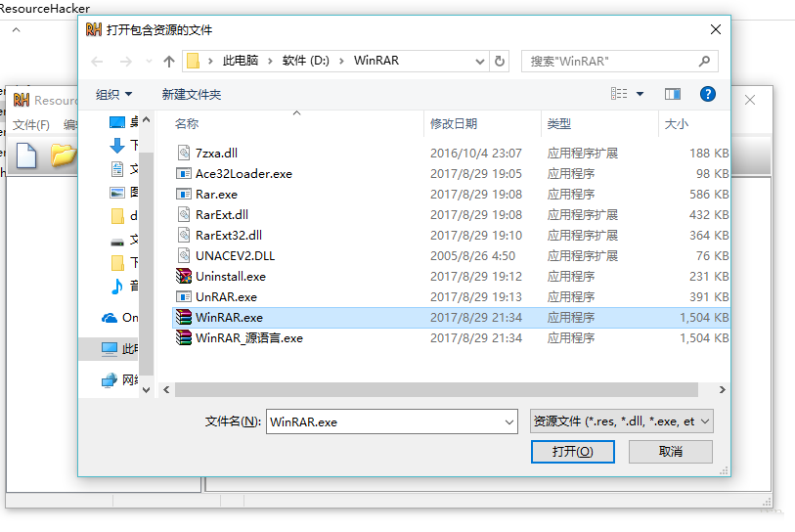Click the 打开(O) button
The width and height of the screenshot is (795, 532).
pos(572,452)
